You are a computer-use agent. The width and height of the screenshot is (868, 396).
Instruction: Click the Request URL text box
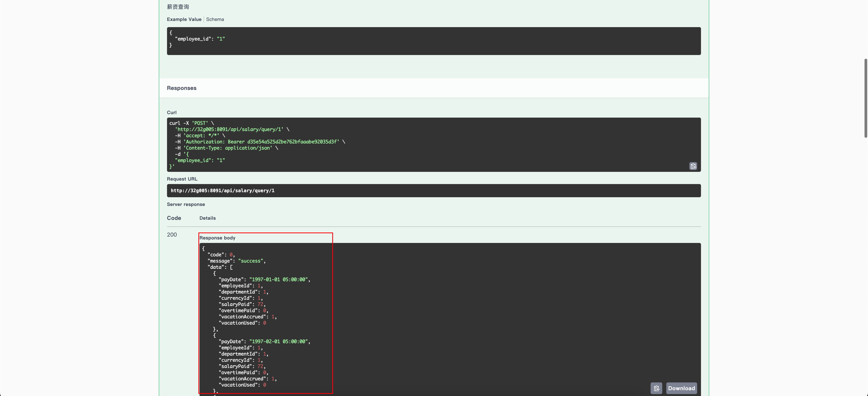[433, 191]
